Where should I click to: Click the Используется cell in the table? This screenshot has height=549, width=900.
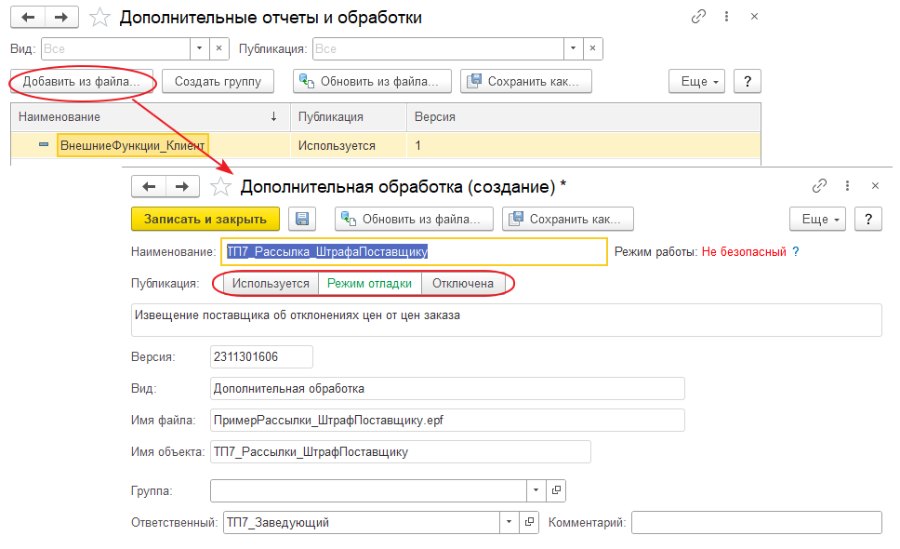(x=348, y=145)
